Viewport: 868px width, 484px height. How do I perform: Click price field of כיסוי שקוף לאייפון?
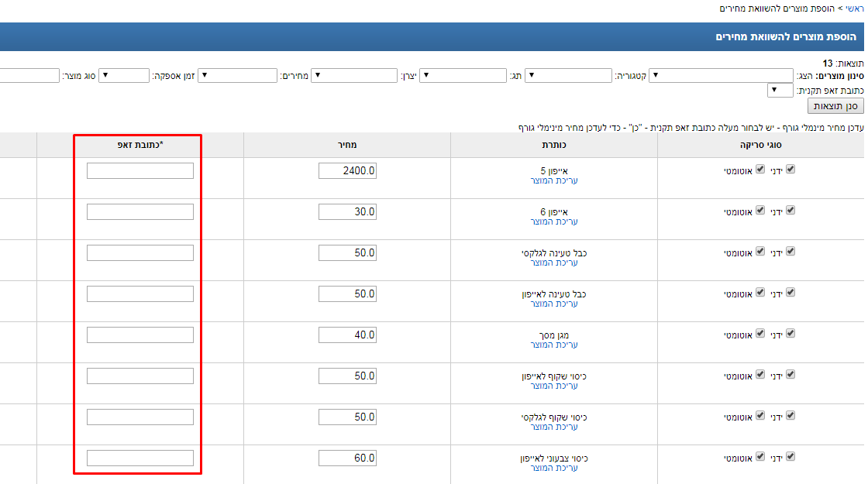click(x=348, y=376)
